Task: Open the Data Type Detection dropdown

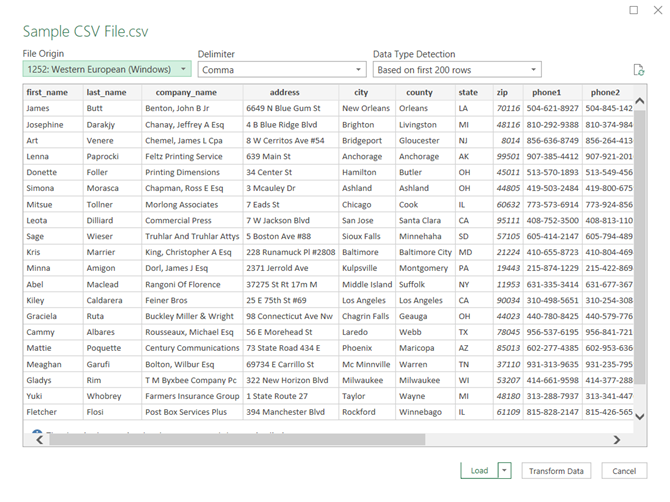Action: point(457,70)
